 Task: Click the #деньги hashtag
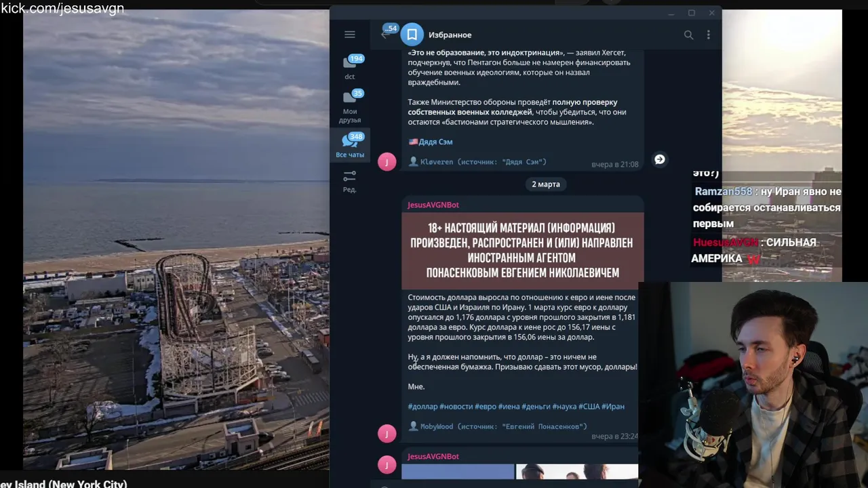(x=536, y=406)
